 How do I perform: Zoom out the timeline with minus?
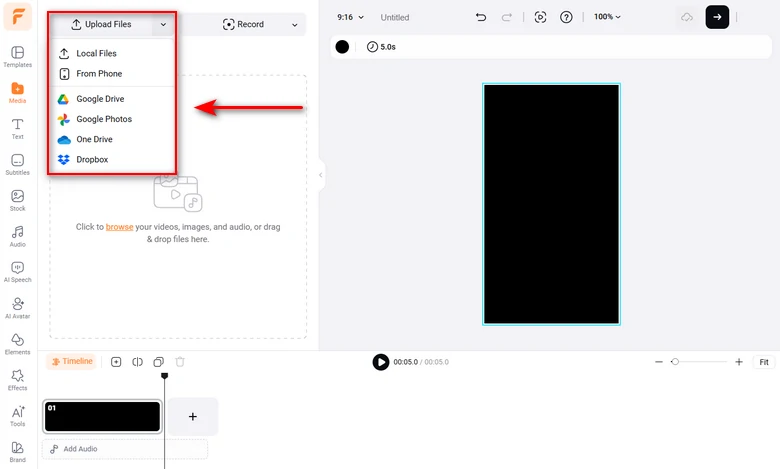pos(659,362)
